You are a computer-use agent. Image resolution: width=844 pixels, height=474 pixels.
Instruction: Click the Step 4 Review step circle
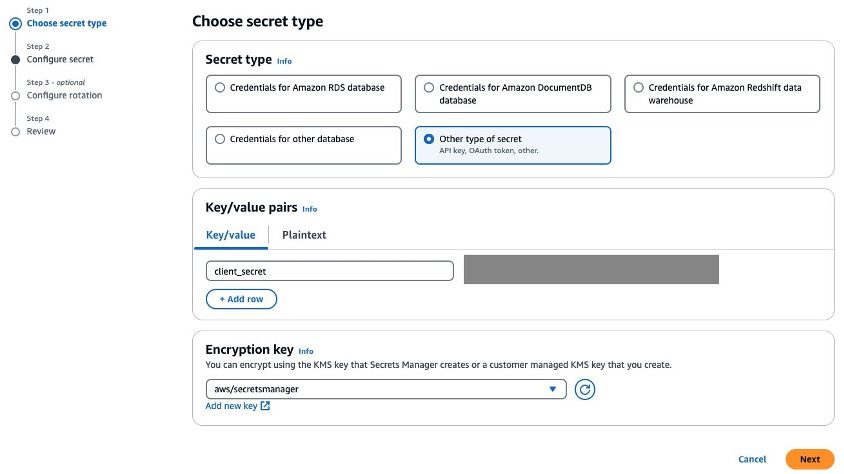16,132
